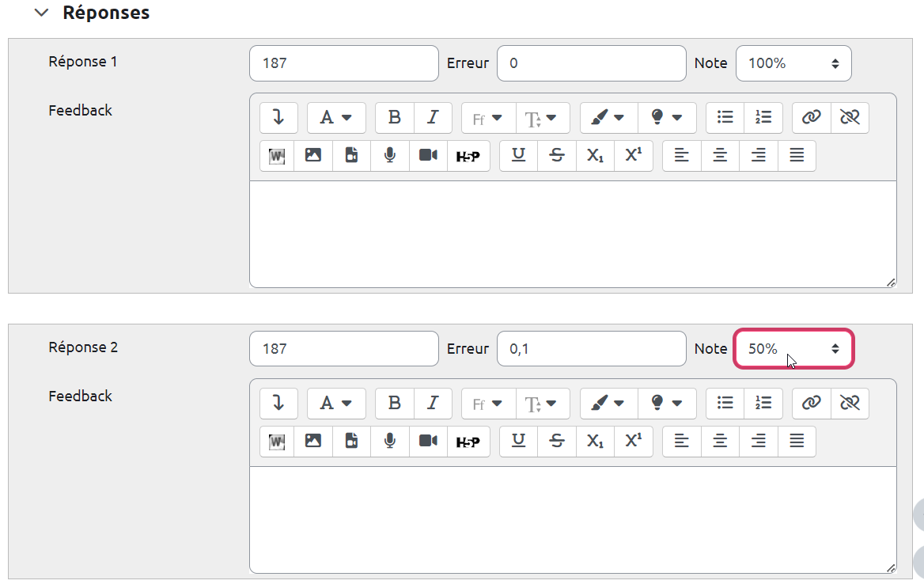
Task: Collapse the Réponses section
Action: coord(42,13)
